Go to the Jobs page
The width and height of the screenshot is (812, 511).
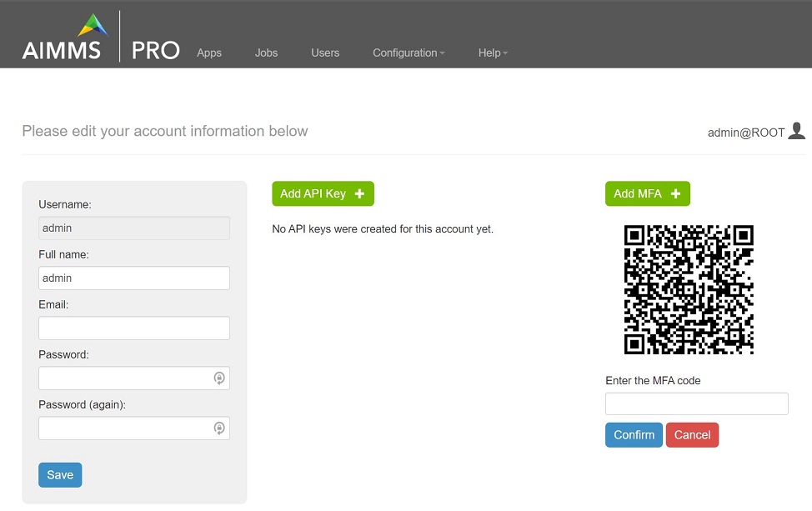266,53
